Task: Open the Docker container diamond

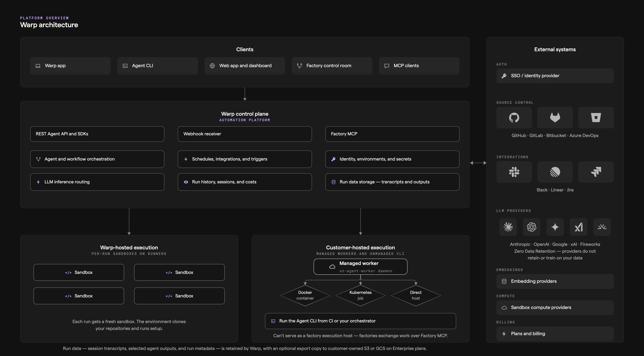Action: (x=305, y=295)
